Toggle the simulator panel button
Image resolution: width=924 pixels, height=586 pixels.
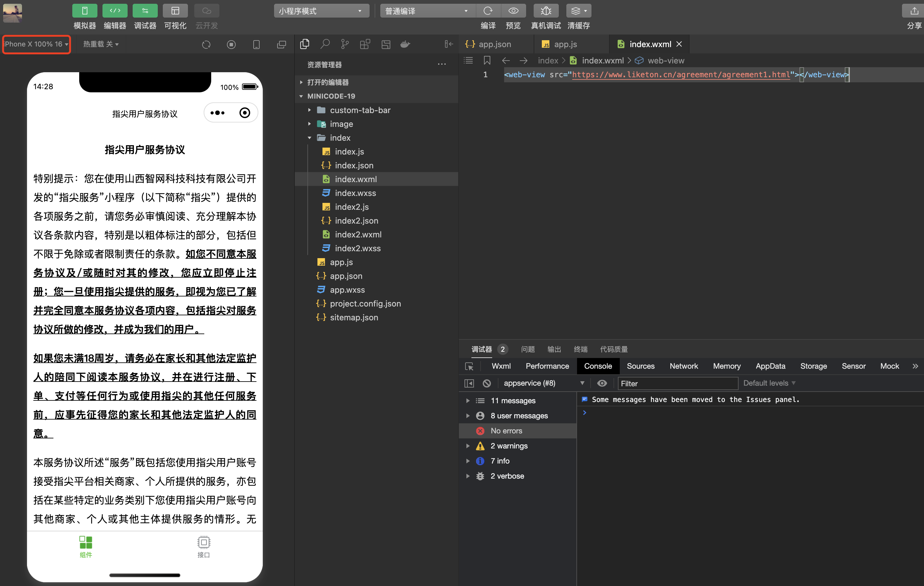click(85, 11)
